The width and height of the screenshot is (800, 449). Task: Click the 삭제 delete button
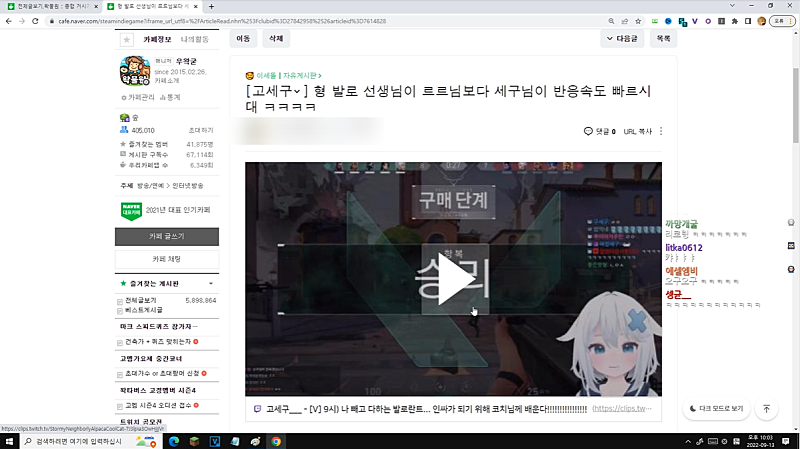pyautogui.click(x=274, y=38)
